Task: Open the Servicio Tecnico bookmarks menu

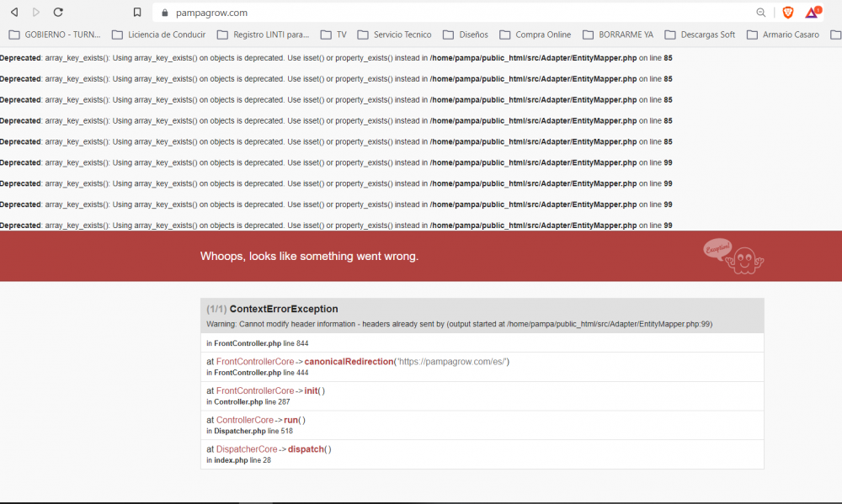Action: click(397, 34)
